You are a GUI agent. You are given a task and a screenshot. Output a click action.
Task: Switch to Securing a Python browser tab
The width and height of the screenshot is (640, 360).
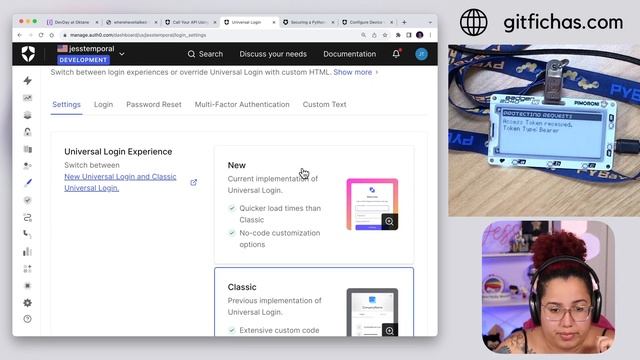(309, 22)
